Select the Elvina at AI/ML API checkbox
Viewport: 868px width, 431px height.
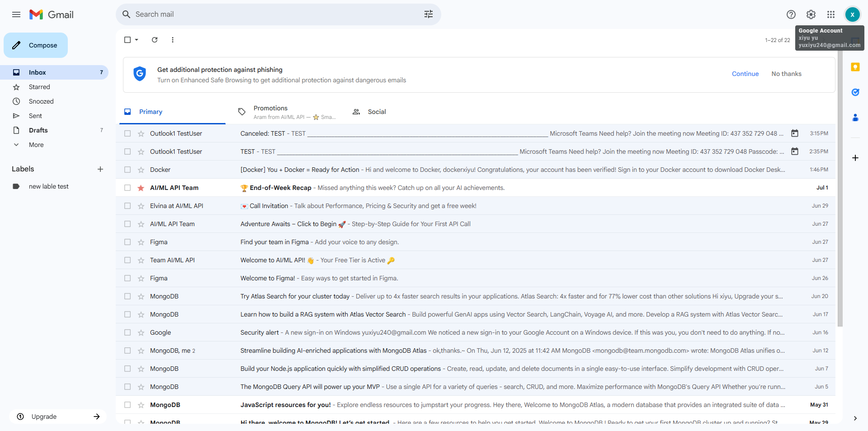pyautogui.click(x=127, y=206)
